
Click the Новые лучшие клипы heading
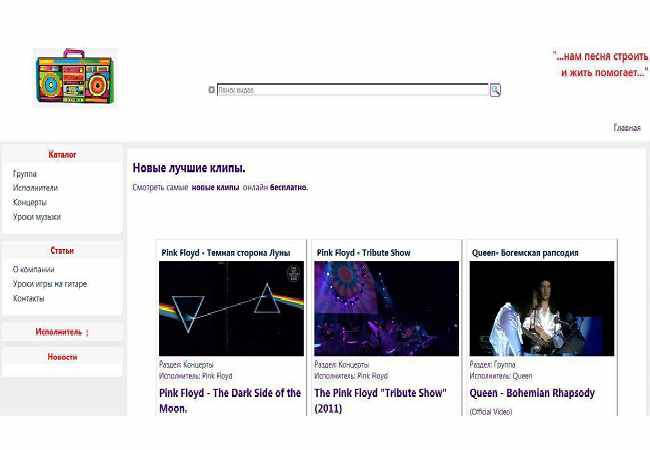[189, 168]
